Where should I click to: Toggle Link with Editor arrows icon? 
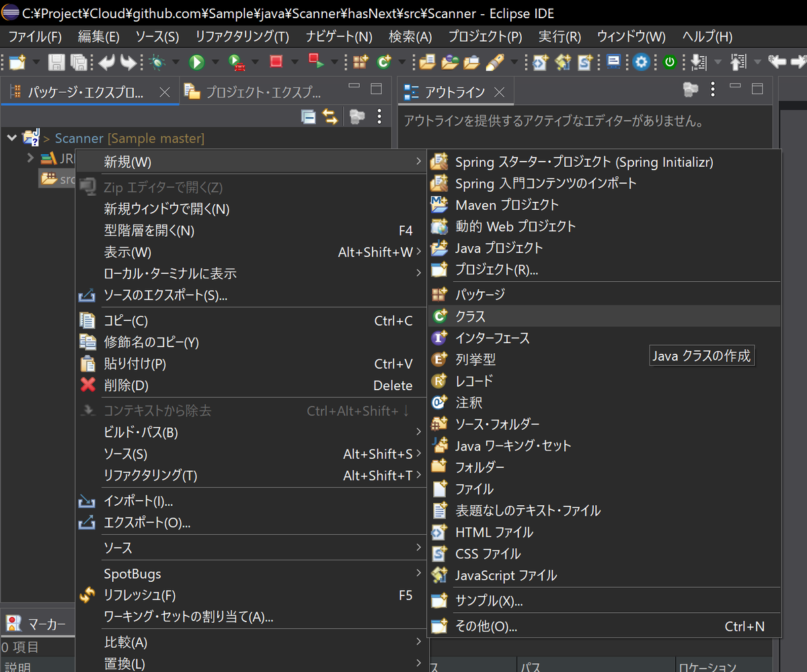[330, 117]
